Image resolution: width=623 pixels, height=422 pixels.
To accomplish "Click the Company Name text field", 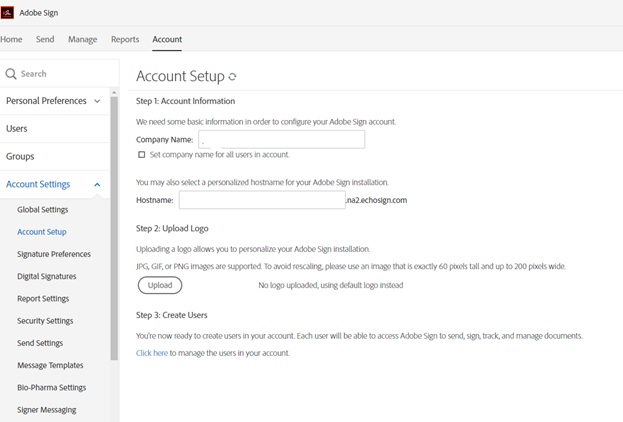I will 281,140.
